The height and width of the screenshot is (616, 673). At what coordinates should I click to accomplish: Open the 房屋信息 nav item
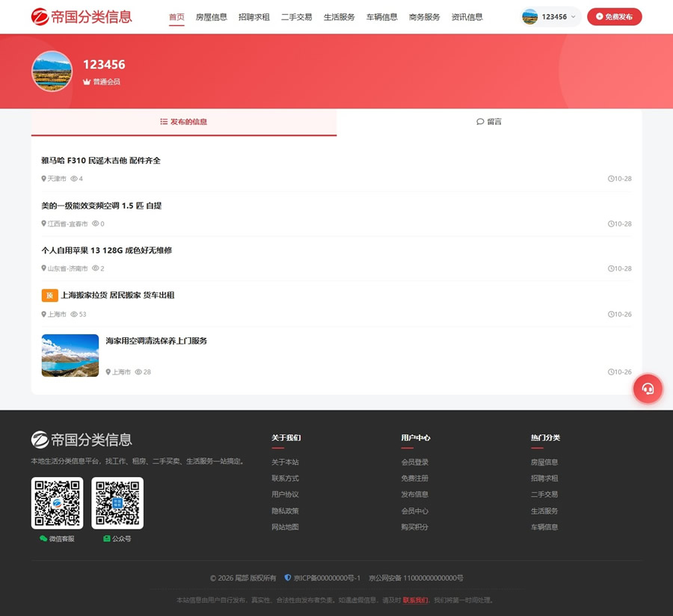[211, 17]
